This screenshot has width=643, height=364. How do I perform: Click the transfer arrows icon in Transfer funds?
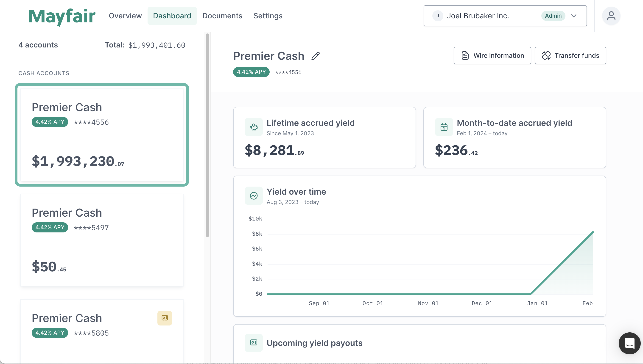click(546, 55)
